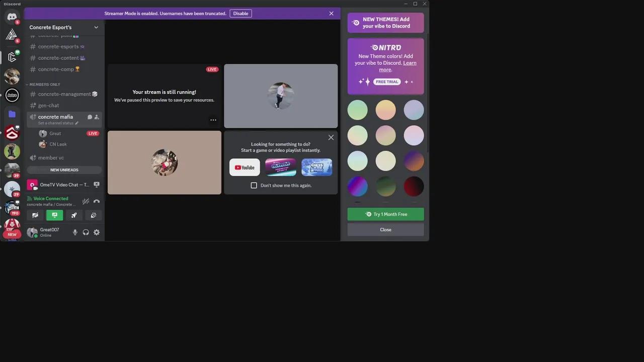Choose the purple-orange sunset theme swatch
The height and width of the screenshot is (362, 644).
[x=414, y=161]
